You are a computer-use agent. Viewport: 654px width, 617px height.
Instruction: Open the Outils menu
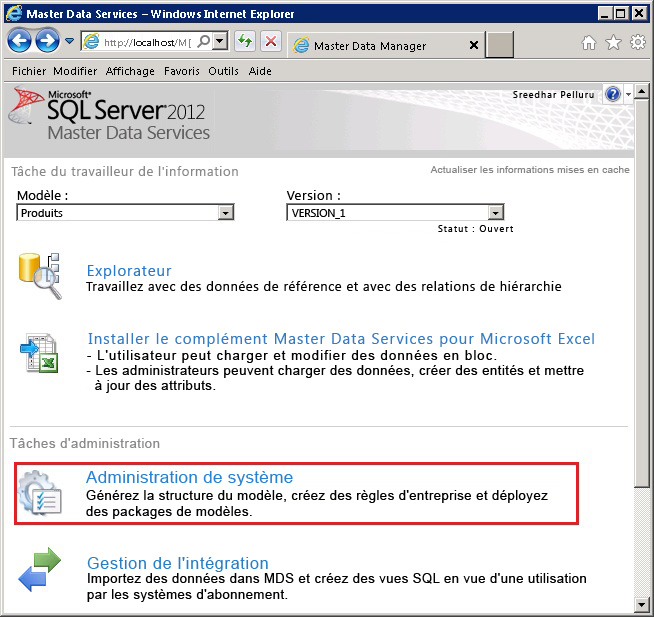click(224, 71)
